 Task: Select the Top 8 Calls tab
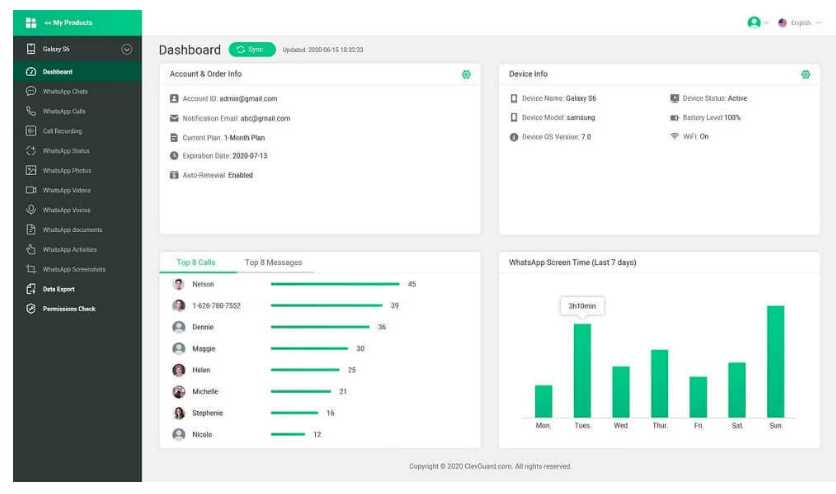tap(196, 262)
